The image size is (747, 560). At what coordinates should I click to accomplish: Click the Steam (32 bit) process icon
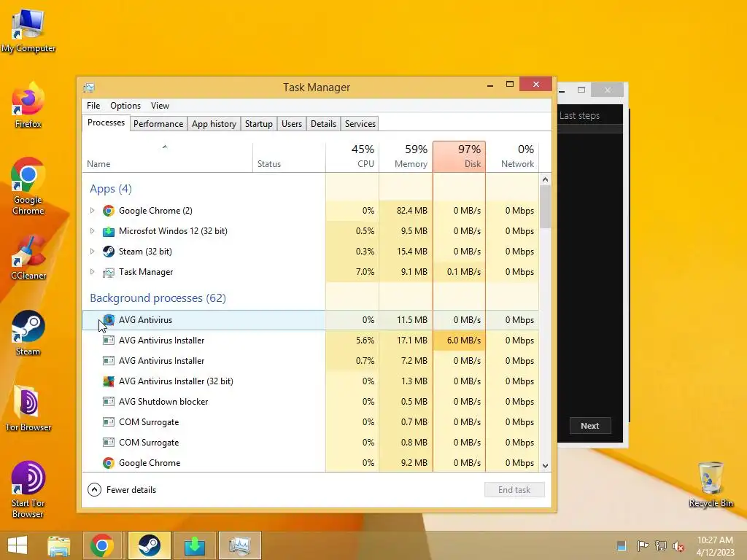(109, 252)
